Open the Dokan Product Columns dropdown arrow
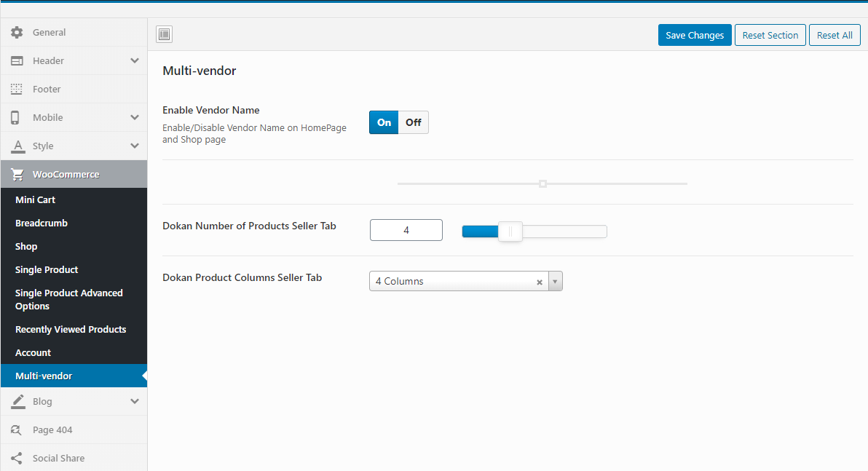Screen dimensions: 868x471 [555, 281]
